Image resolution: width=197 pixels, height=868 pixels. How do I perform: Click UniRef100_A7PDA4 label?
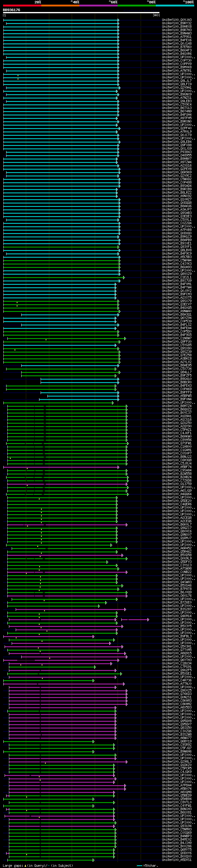tap(177, 785)
